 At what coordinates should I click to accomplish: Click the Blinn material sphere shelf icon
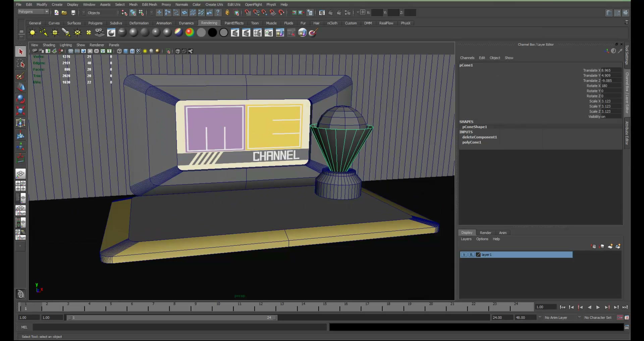(133, 32)
